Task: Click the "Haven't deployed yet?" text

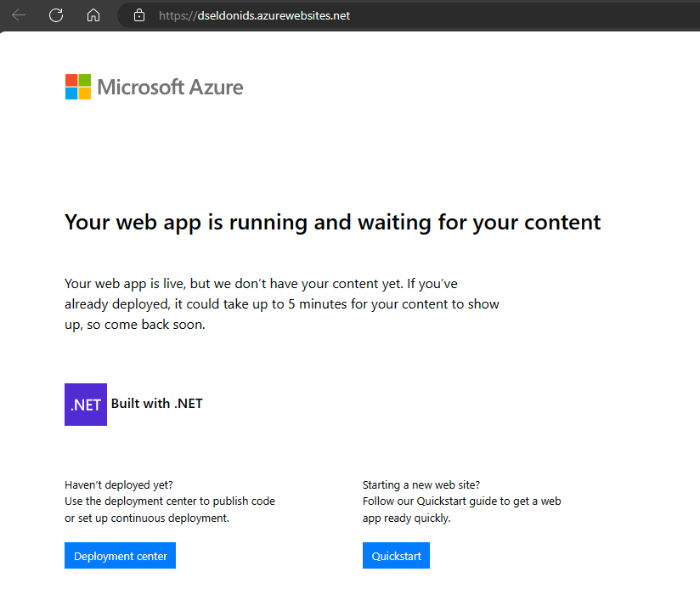Action: pos(119,485)
